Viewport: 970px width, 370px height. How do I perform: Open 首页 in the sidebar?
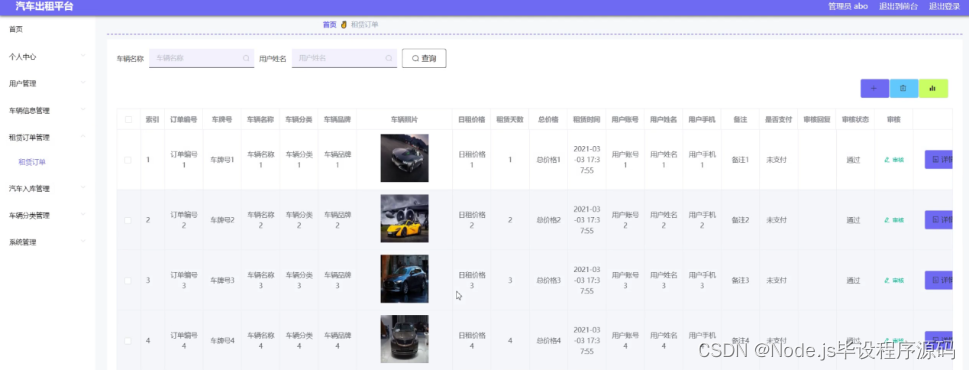(16, 29)
